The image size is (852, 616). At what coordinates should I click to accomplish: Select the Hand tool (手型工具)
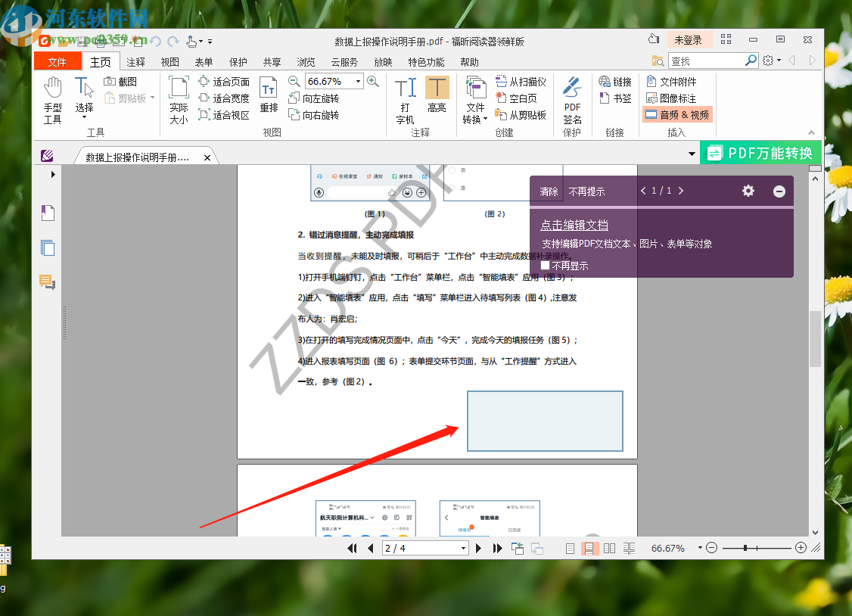[52, 99]
